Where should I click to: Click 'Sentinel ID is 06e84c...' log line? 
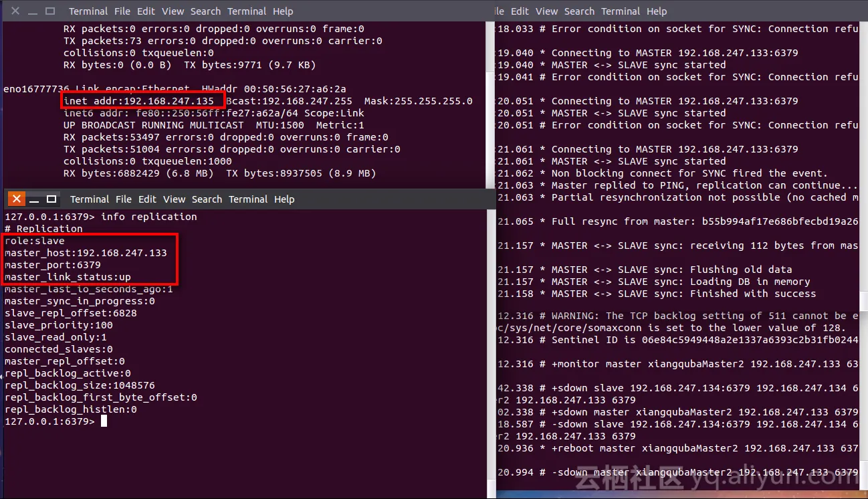pyautogui.click(x=678, y=340)
